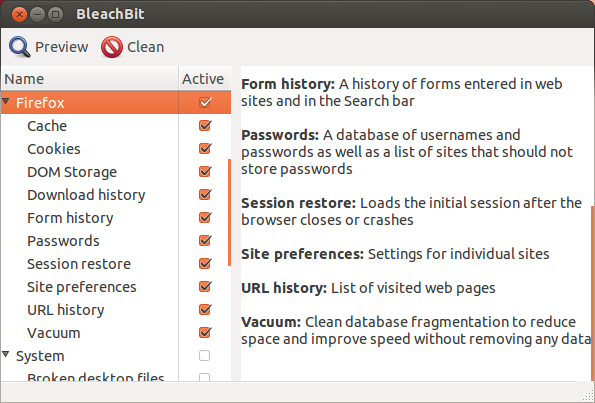Image resolution: width=595 pixels, height=403 pixels.
Task: Uncheck the Passwords checkbox
Action: [205, 241]
